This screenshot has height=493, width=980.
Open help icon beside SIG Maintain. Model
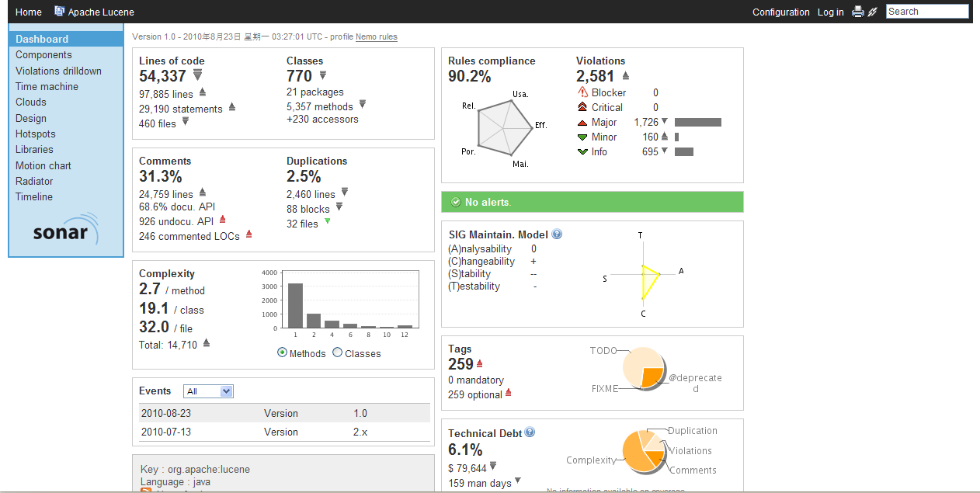557,234
